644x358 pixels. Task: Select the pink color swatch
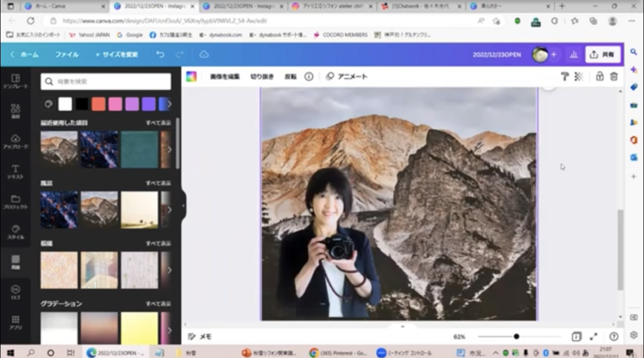tap(114, 104)
